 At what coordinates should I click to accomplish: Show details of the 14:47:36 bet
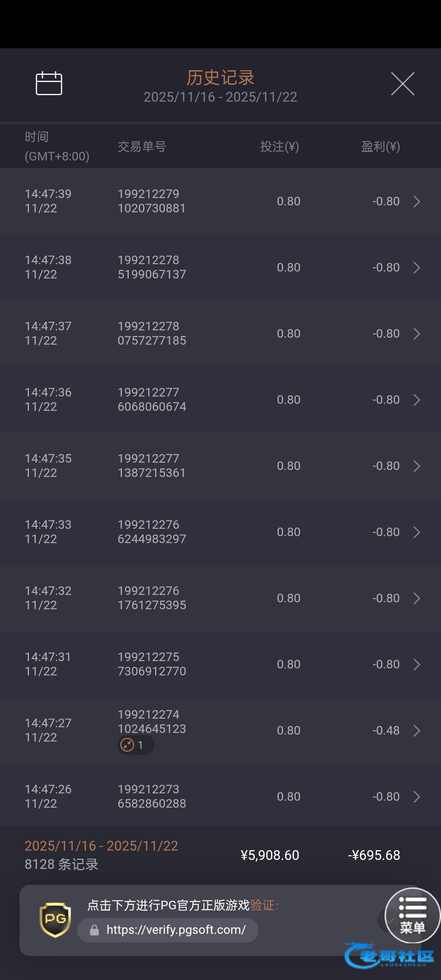(416, 400)
